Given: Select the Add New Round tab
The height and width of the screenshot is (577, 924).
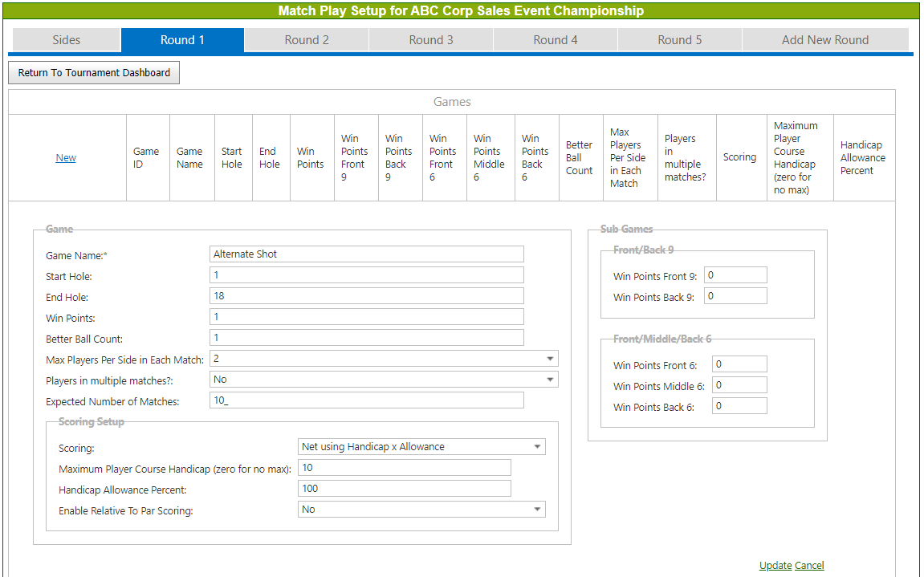Looking at the screenshot, I should tap(825, 40).
